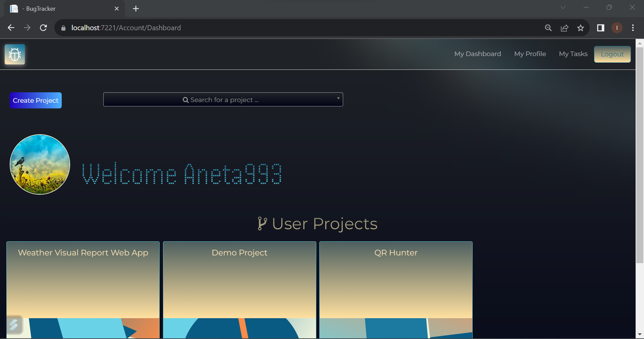644x339 pixels.
Task: Open the tab search chevron
Action: (563, 7)
